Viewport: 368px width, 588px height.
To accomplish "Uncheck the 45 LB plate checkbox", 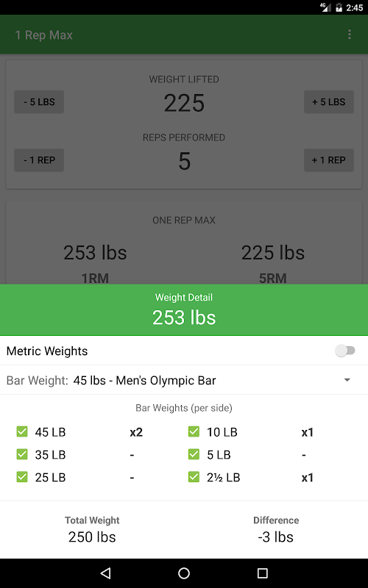I will [x=22, y=431].
